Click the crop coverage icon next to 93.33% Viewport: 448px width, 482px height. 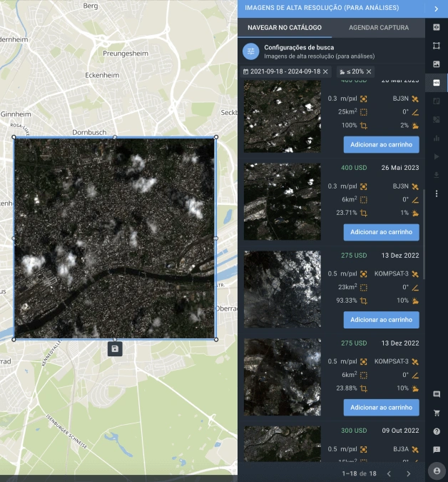point(364,301)
